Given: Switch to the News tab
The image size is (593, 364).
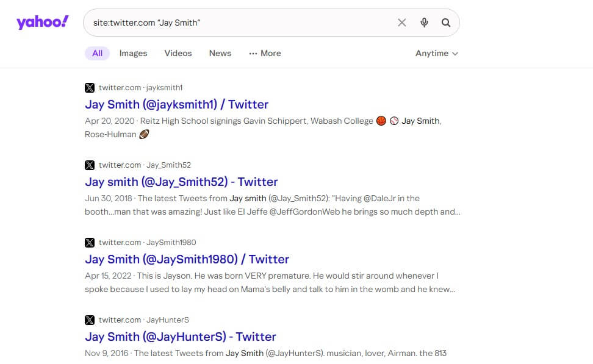Looking at the screenshot, I should pyautogui.click(x=220, y=53).
